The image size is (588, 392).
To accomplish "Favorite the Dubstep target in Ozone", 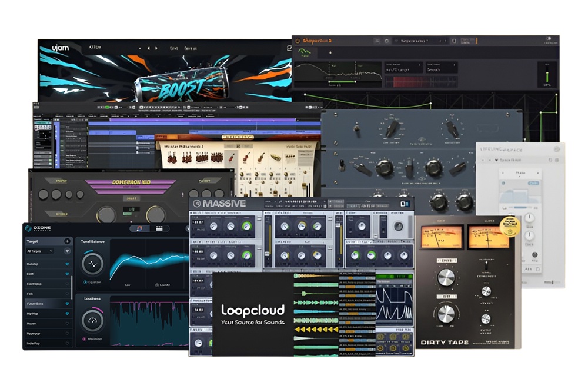I will [x=67, y=264].
